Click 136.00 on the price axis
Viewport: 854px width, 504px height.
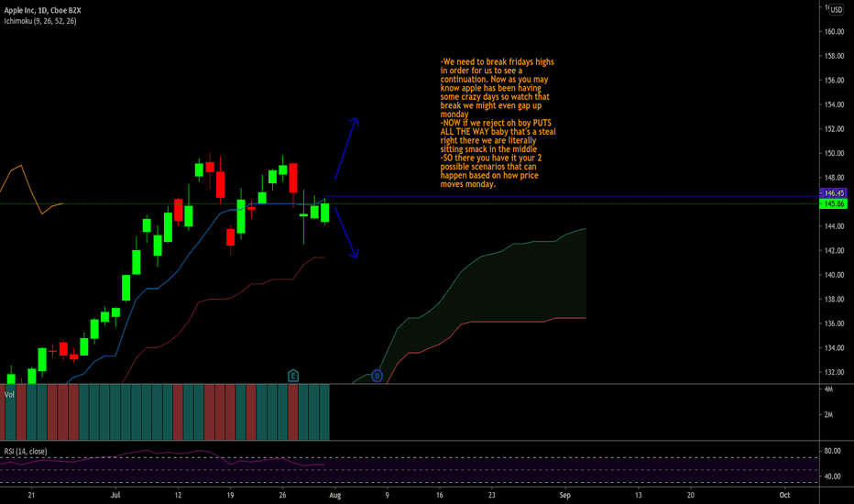coord(834,323)
